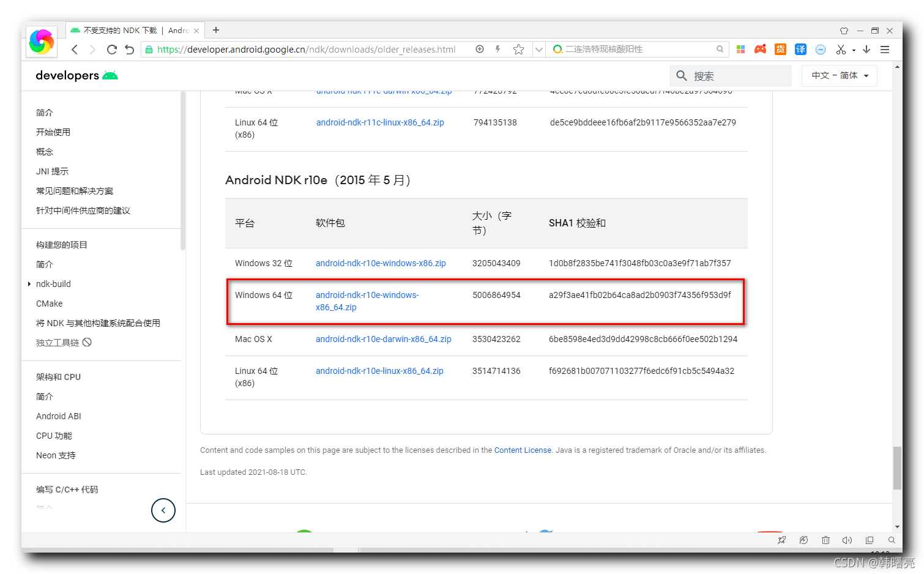The width and height of the screenshot is (924, 574).
Task: Open the orange 货 shopping extension
Action: click(x=780, y=50)
